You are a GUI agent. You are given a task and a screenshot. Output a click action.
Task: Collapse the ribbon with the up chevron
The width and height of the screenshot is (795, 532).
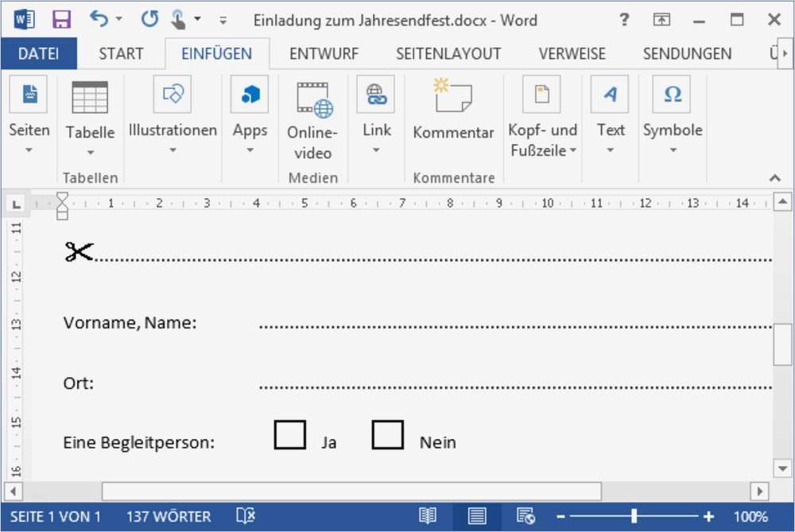point(774,177)
